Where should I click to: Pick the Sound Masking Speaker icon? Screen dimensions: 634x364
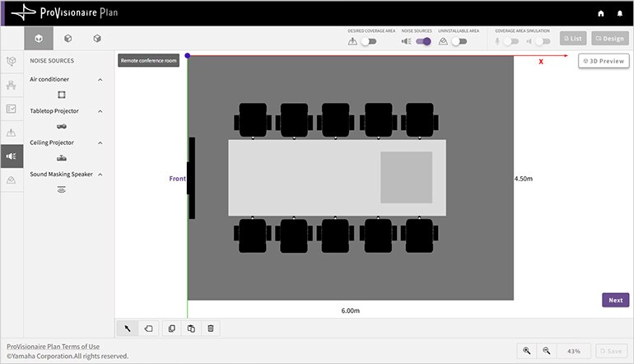62,189
